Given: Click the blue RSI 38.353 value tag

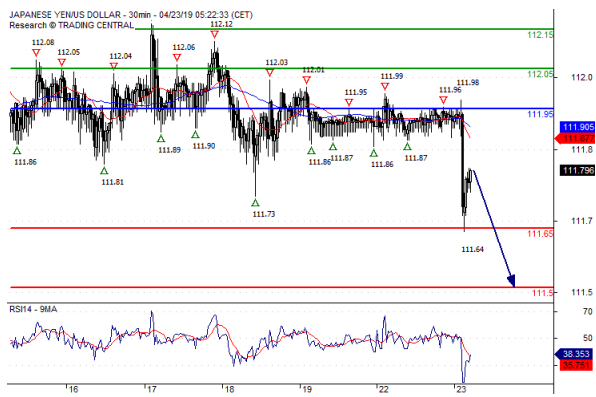Looking at the screenshot, I should [574, 354].
